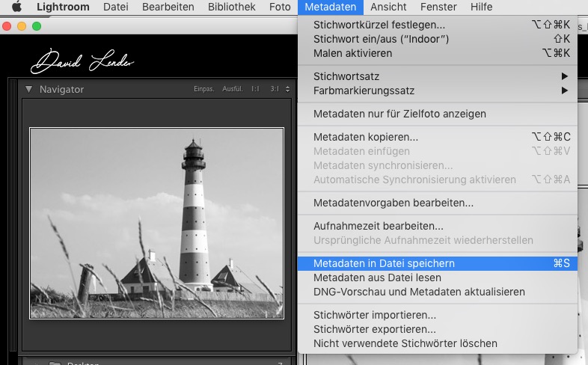Image resolution: width=588 pixels, height=365 pixels.
Task: Switch Navigator zoom to 3:1
Action: 275,89
